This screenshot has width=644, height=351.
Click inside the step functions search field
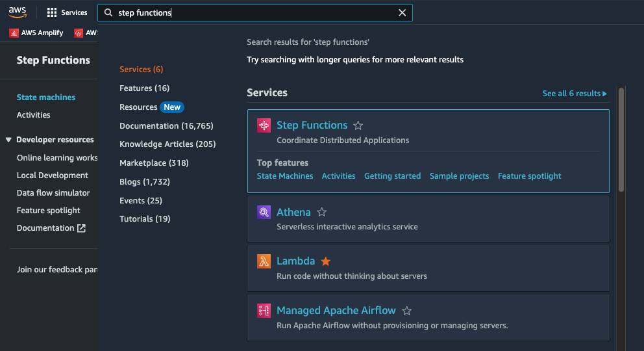tap(254, 13)
